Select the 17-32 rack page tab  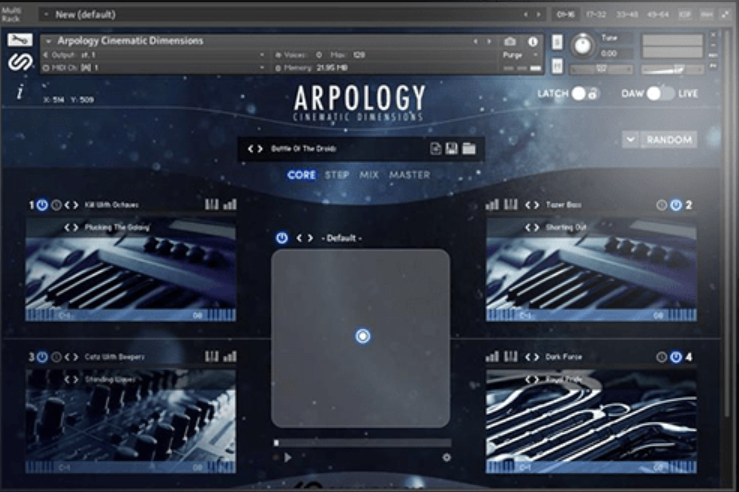click(x=596, y=15)
